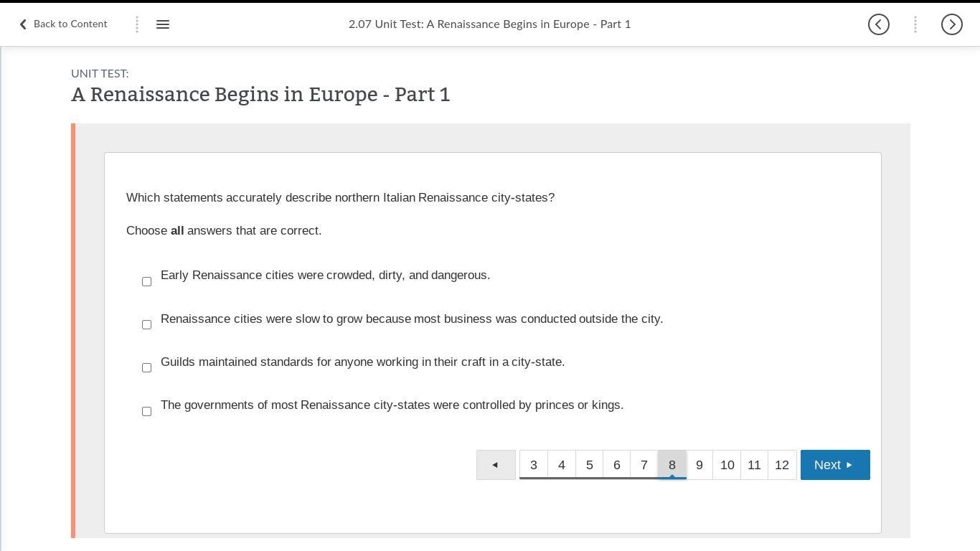Jump to question 6
The width and height of the screenshot is (980, 551).
[x=617, y=465]
